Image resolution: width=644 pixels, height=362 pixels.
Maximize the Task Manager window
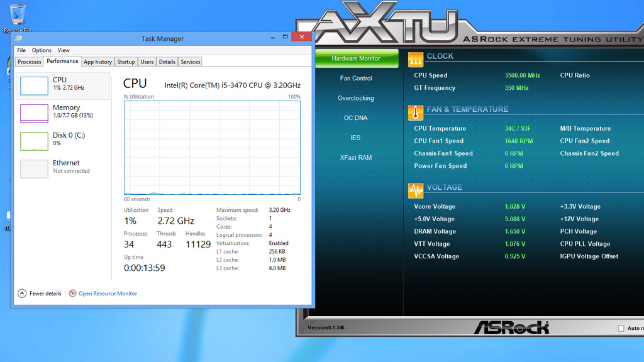point(285,37)
